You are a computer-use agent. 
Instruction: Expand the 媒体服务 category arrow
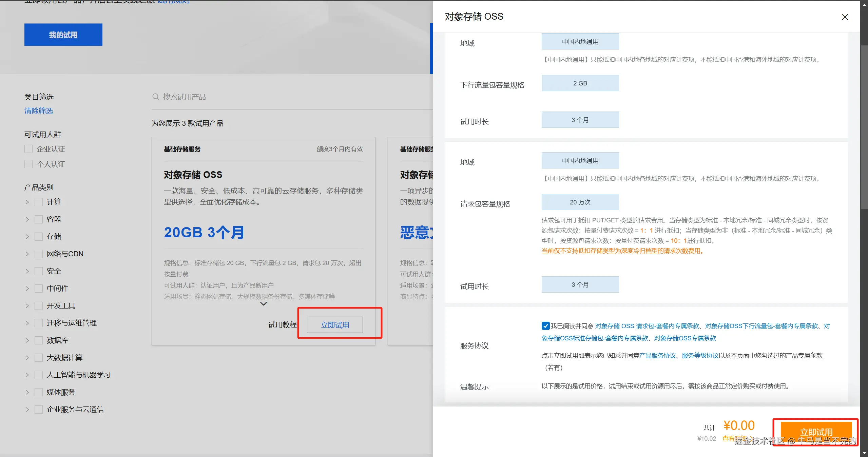pyautogui.click(x=27, y=392)
